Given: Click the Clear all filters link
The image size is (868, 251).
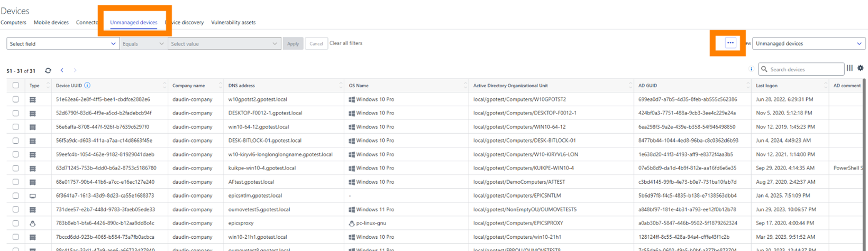Looking at the screenshot, I should coord(346,43).
